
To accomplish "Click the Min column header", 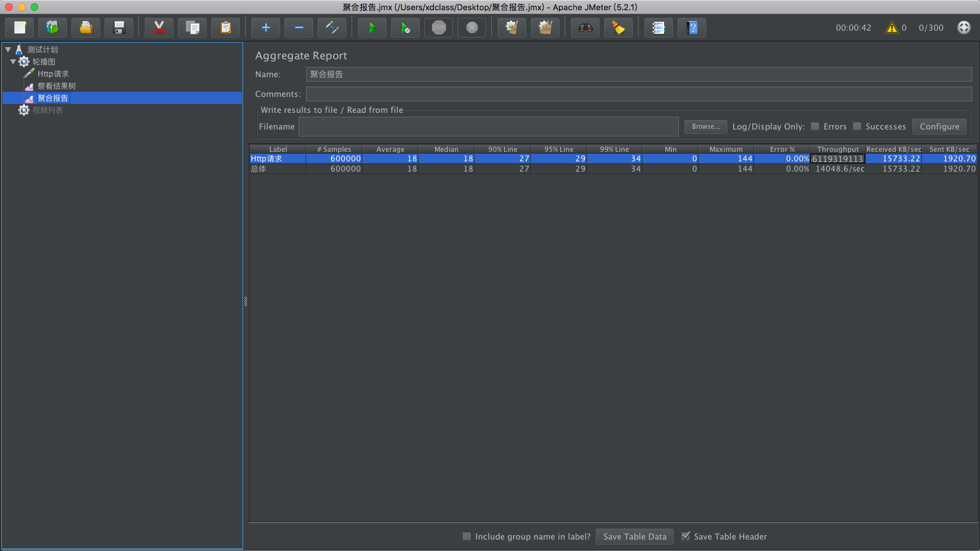I will pos(670,149).
